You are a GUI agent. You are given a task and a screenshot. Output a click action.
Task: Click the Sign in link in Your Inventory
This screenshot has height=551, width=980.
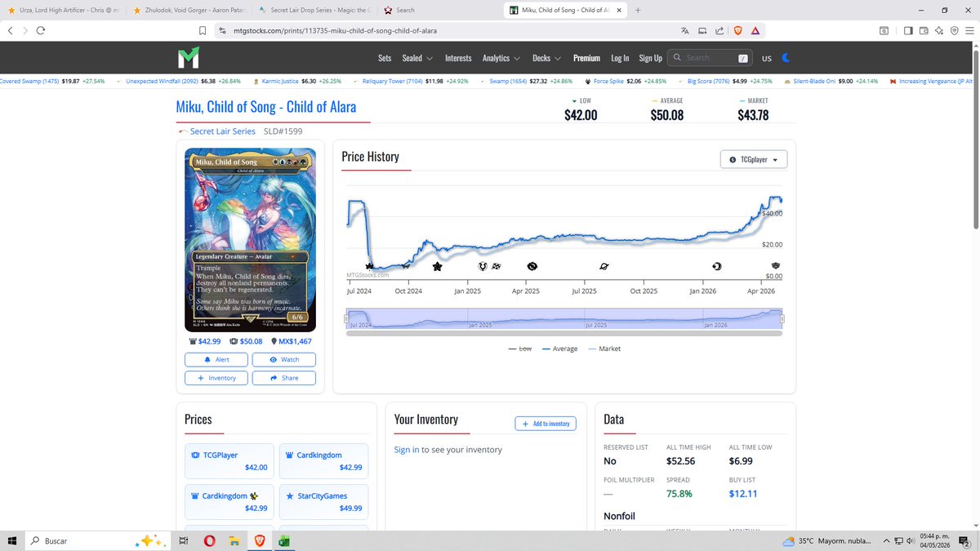407,450
